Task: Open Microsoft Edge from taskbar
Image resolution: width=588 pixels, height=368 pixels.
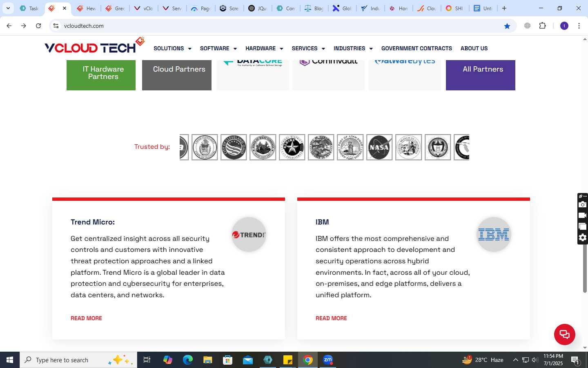Action: point(188,360)
